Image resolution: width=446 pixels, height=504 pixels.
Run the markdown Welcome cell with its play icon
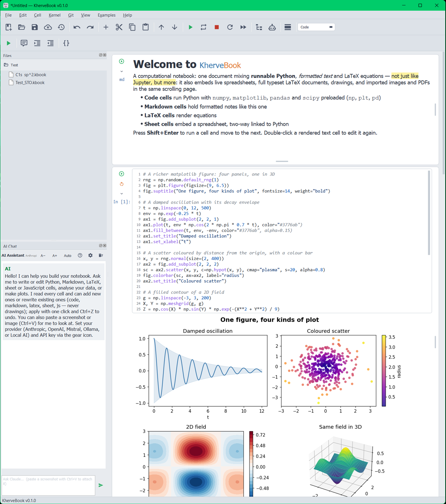pyautogui.click(x=121, y=62)
